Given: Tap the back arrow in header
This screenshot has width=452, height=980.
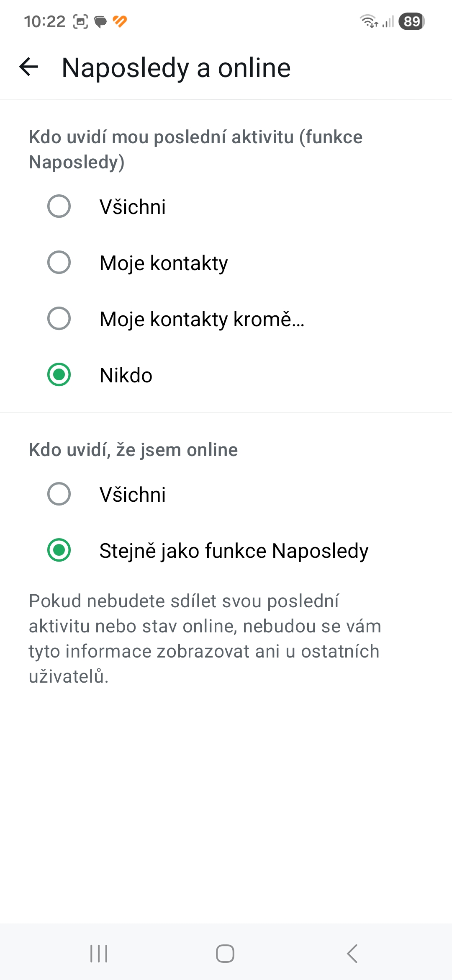Looking at the screenshot, I should pos(29,67).
